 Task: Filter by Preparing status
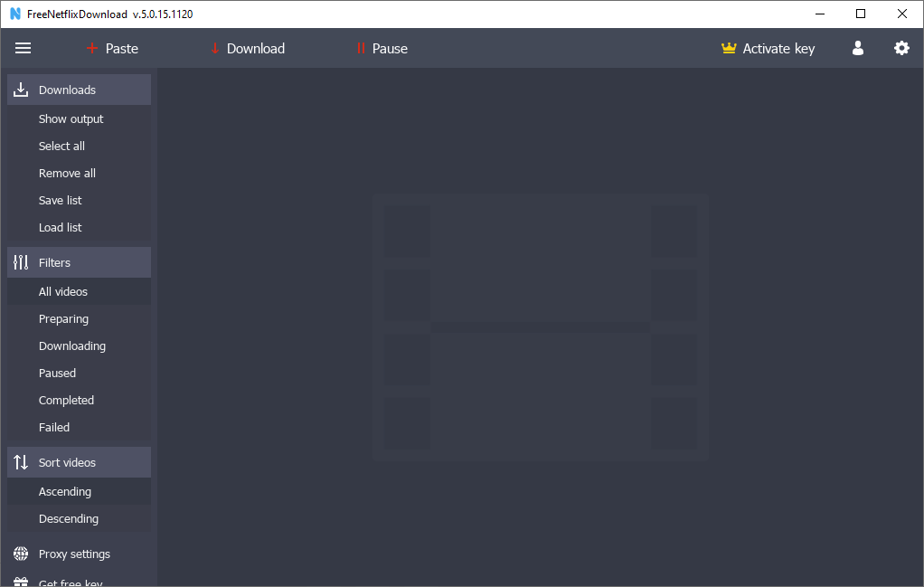pyautogui.click(x=79, y=319)
